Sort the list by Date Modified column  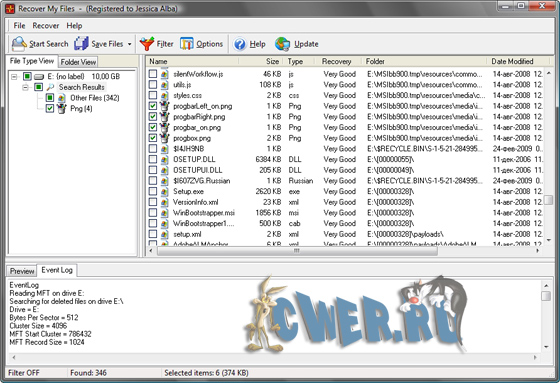coord(512,61)
